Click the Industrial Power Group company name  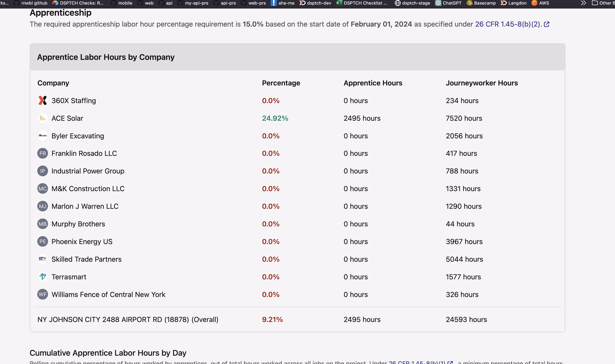click(x=88, y=171)
